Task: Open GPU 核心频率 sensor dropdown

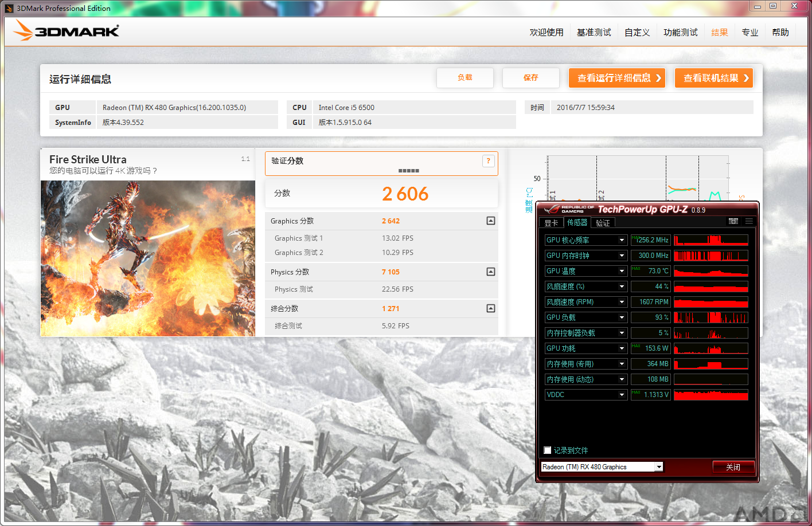Action: (622, 240)
